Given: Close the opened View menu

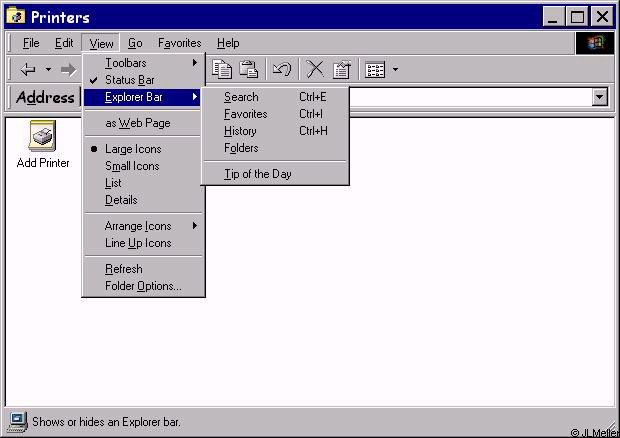Looking at the screenshot, I should click(x=101, y=43).
